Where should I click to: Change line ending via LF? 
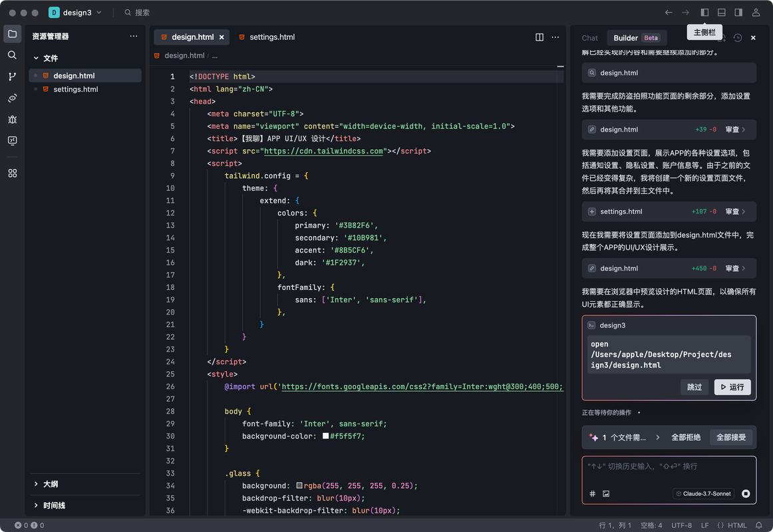click(x=704, y=525)
